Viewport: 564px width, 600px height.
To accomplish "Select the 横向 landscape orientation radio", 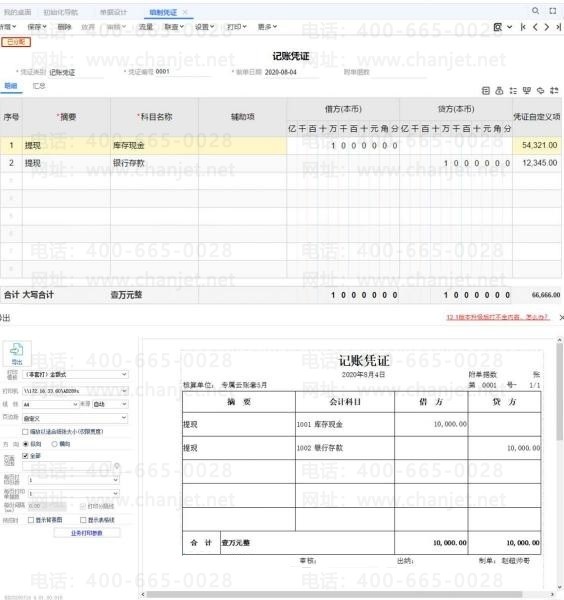I will (x=54, y=444).
